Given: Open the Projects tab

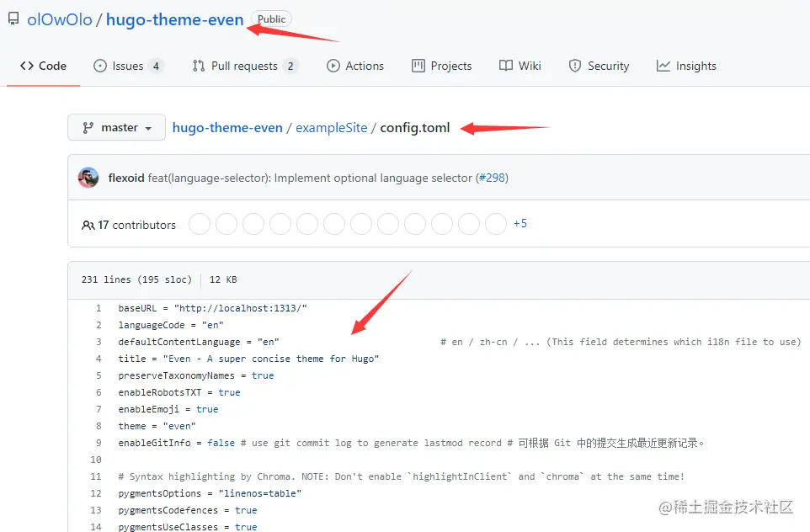Looking at the screenshot, I should (x=442, y=66).
